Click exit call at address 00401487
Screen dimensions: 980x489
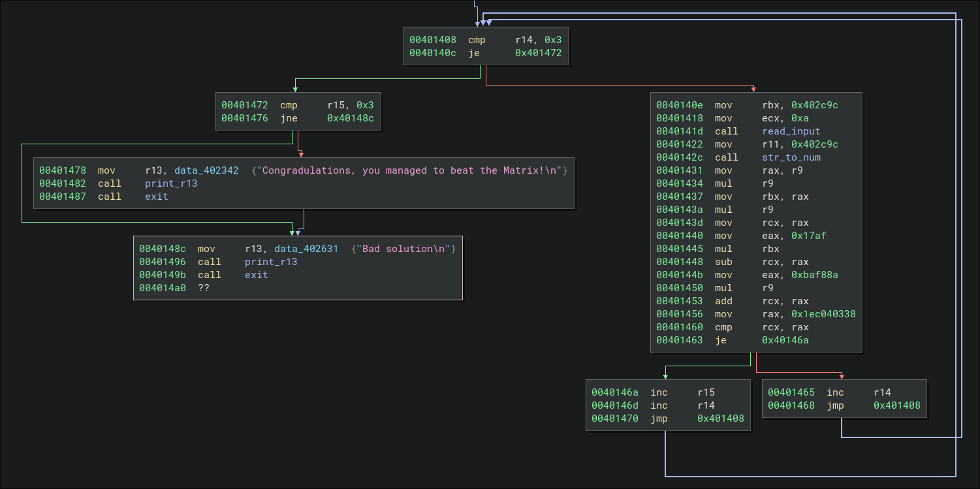tap(157, 197)
